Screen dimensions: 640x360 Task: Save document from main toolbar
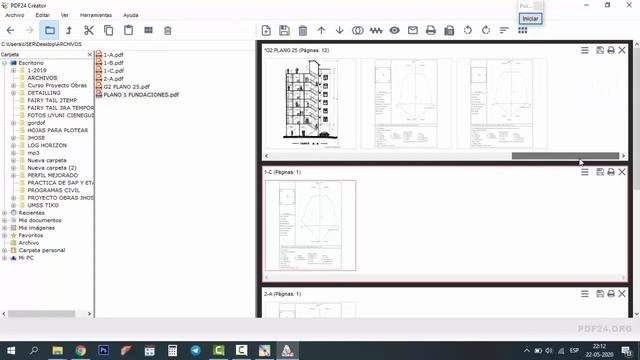pos(284,30)
